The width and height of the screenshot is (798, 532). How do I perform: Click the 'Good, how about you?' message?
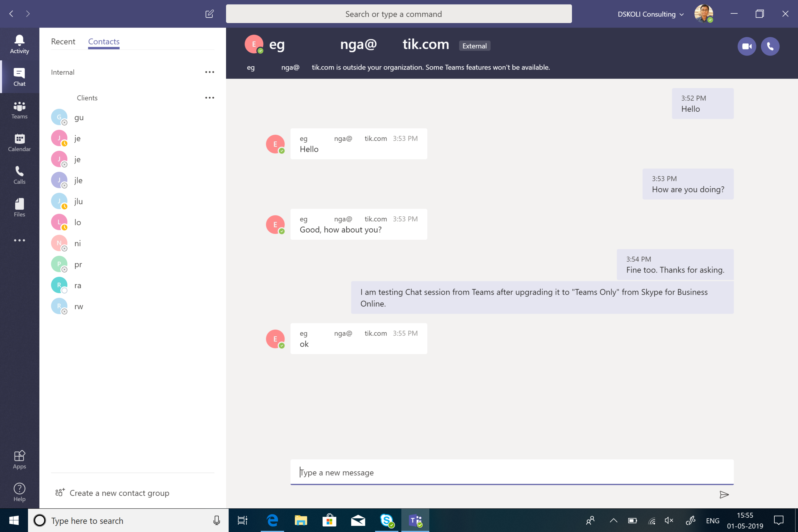click(x=359, y=224)
